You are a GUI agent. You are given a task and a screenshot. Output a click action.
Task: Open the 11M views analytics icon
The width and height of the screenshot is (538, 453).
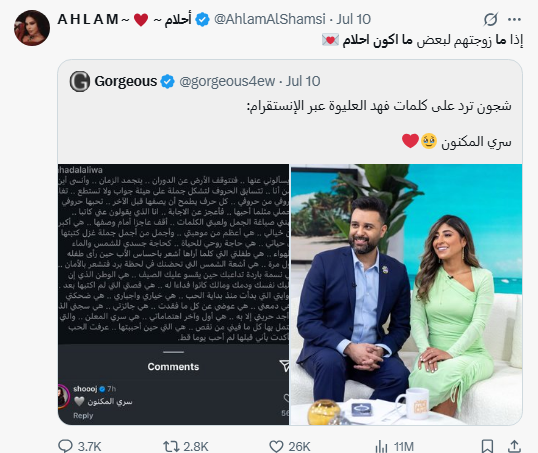pos(381,446)
